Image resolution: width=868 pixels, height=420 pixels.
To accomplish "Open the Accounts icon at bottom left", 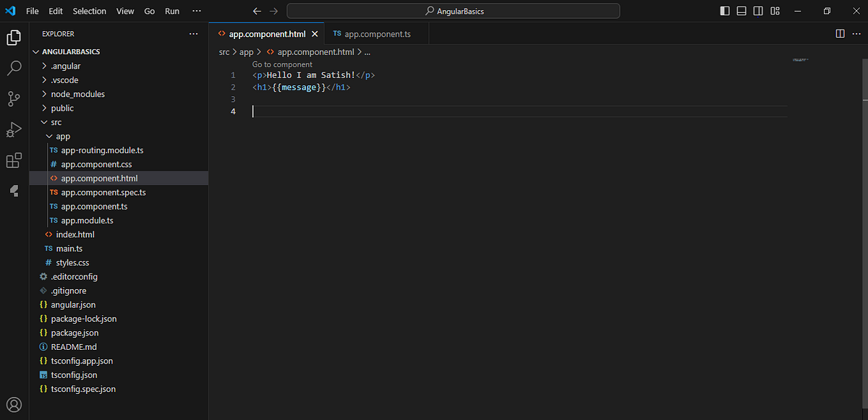I will click(x=13, y=405).
